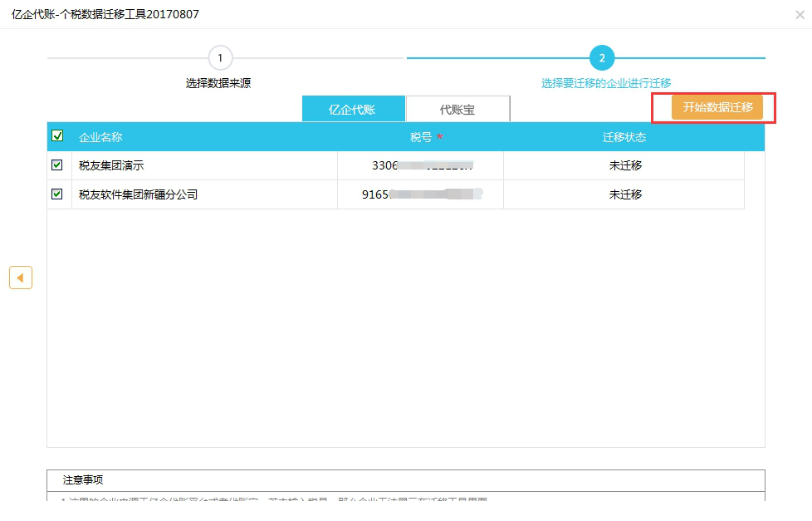The width and height of the screenshot is (812, 521).
Task: Uncheck the 税友集团演示 row checkbox
Action: pos(56,165)
